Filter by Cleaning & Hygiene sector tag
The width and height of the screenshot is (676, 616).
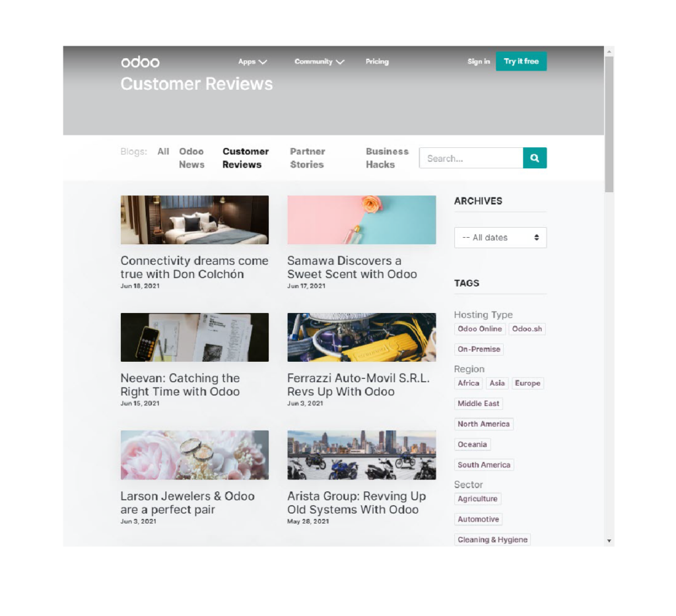(x=492, y=539)
